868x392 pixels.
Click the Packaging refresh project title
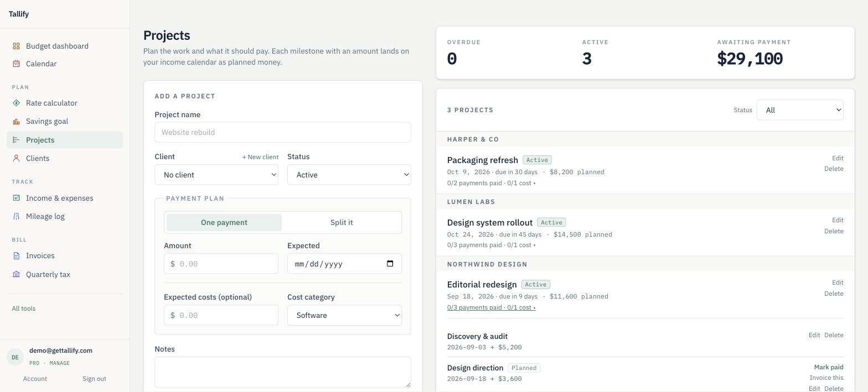pos(483,160)
